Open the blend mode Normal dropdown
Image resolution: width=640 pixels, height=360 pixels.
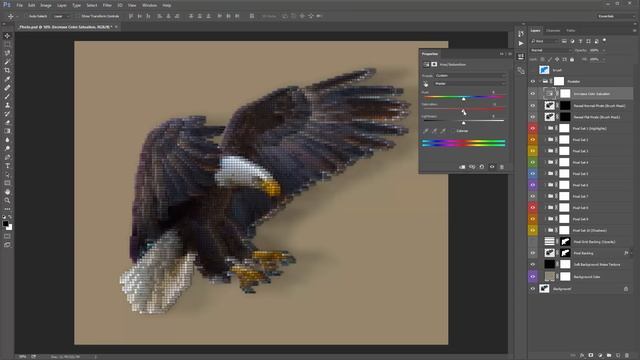point(550,50)
